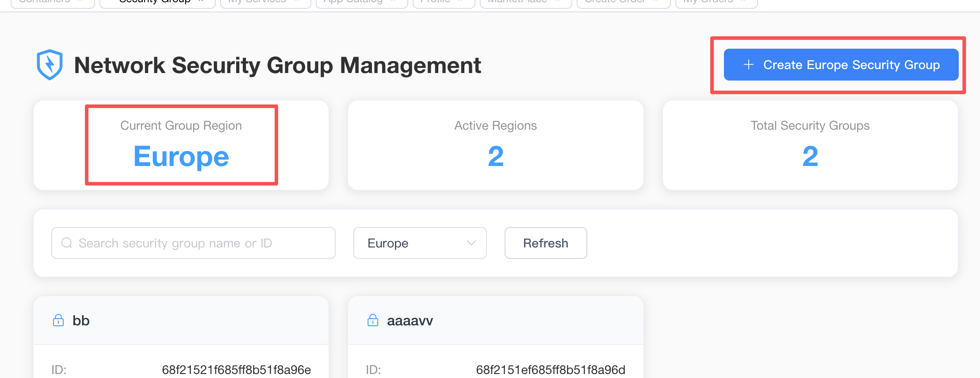Viewport: 980px width, 378px height.
Task: Select the Current Group Region card
Action: click(x=181, y=145)
